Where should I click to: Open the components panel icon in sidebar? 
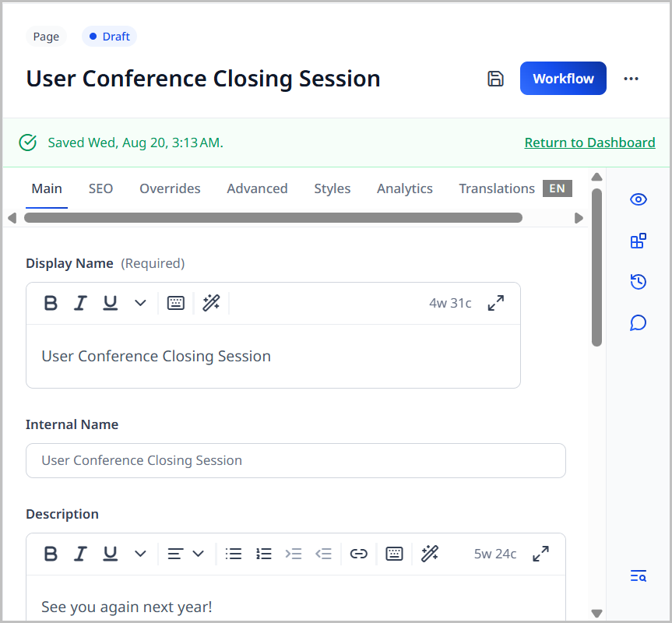point(639,241)
